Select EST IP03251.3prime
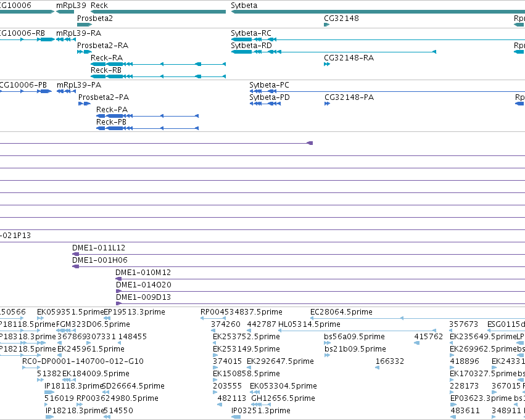 point(261,411)
